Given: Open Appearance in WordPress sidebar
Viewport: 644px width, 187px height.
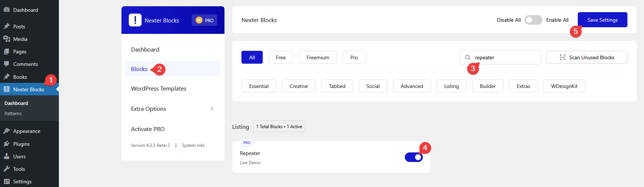Looking at the screenshot, I should pyautogui.click(x=29, y=131).
